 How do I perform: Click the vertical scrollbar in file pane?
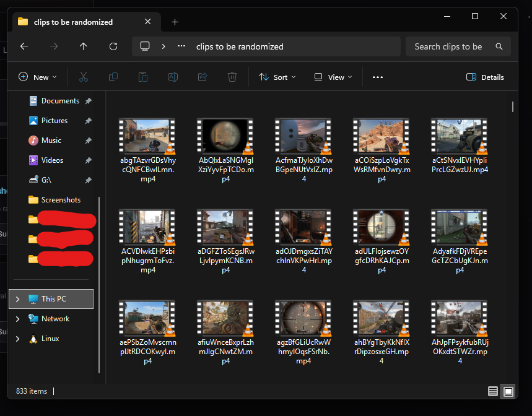point(513,107)
